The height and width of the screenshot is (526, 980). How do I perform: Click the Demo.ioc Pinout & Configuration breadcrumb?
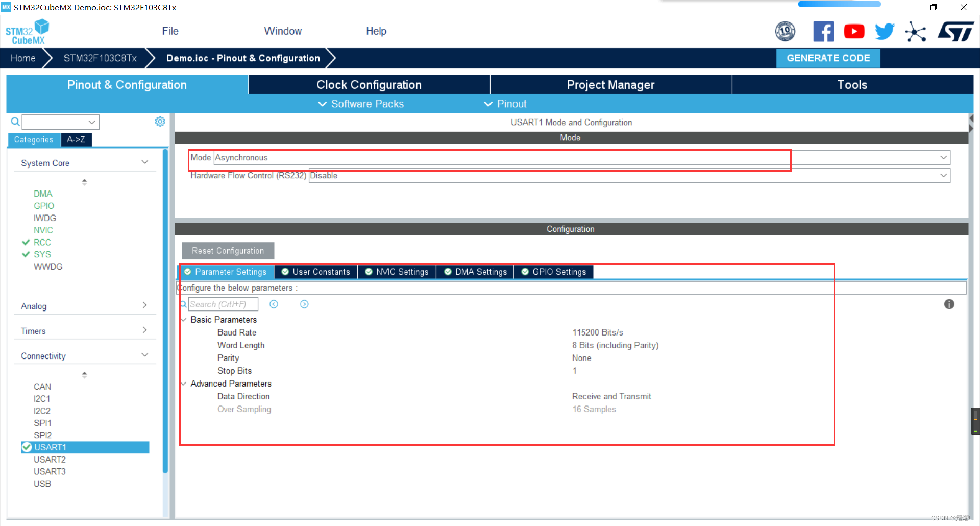coord(243,58)
